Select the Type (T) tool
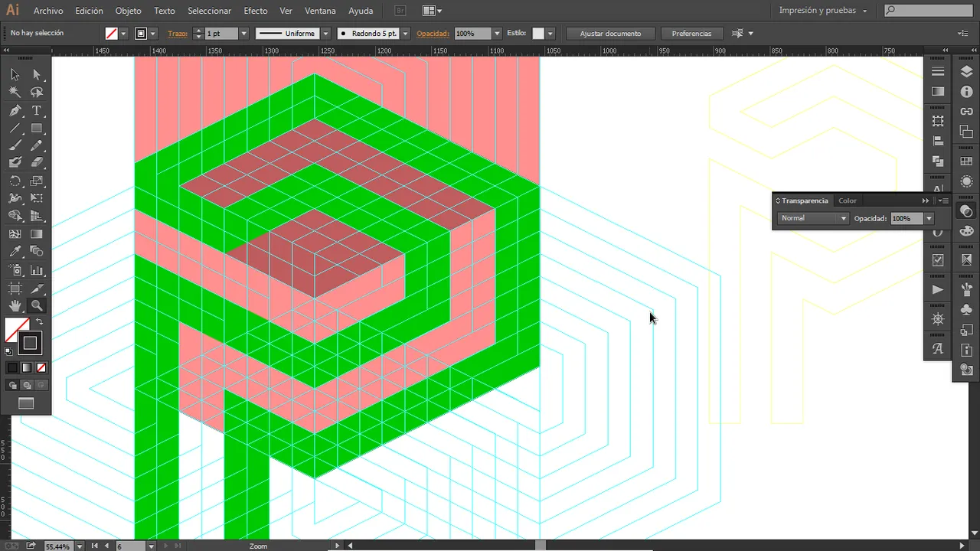 coord(37,111)
